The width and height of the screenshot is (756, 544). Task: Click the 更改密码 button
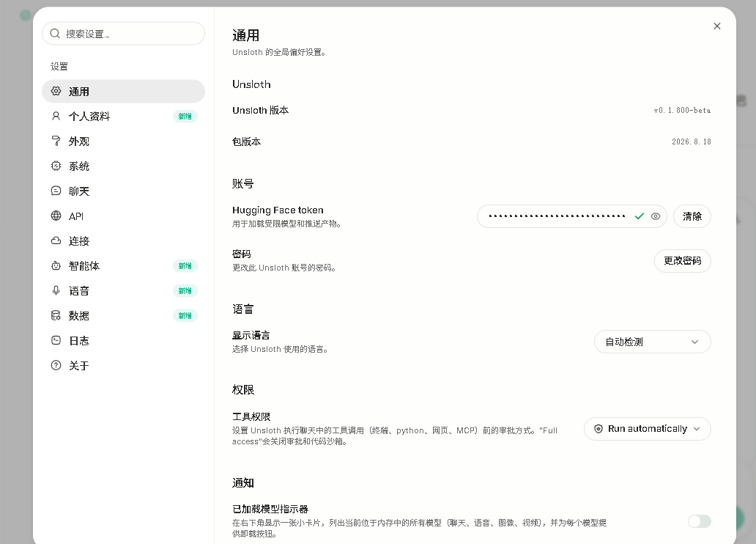[682, 261]
